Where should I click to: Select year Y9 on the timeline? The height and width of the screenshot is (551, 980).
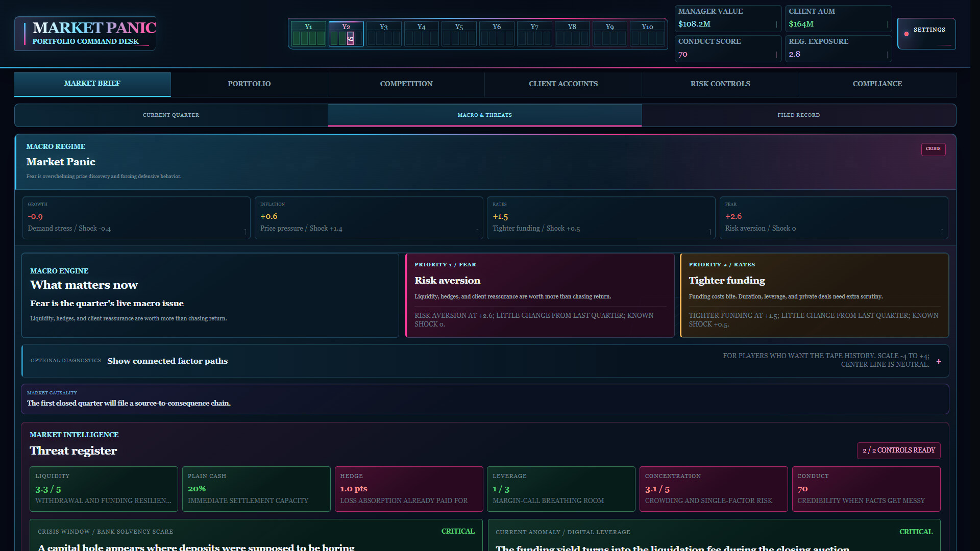pos(610,34)
